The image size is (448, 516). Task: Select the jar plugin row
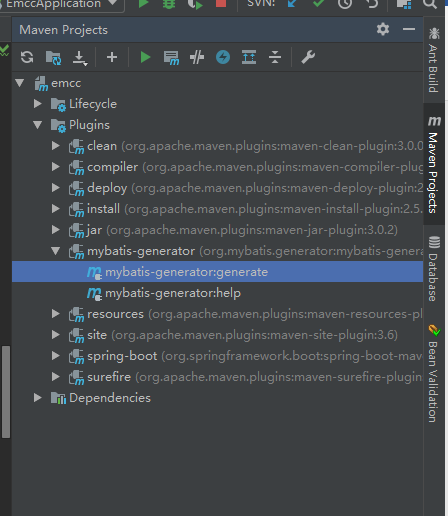[217, 230]
